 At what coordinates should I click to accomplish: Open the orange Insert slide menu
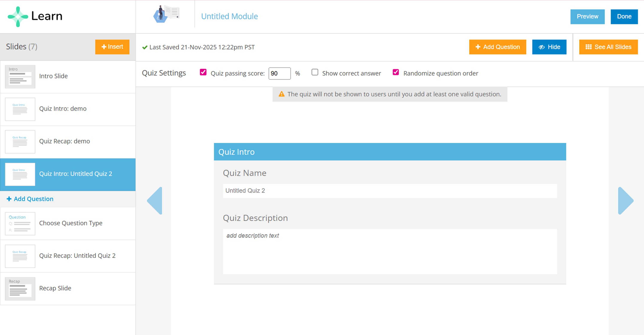[x=112, y=47]
